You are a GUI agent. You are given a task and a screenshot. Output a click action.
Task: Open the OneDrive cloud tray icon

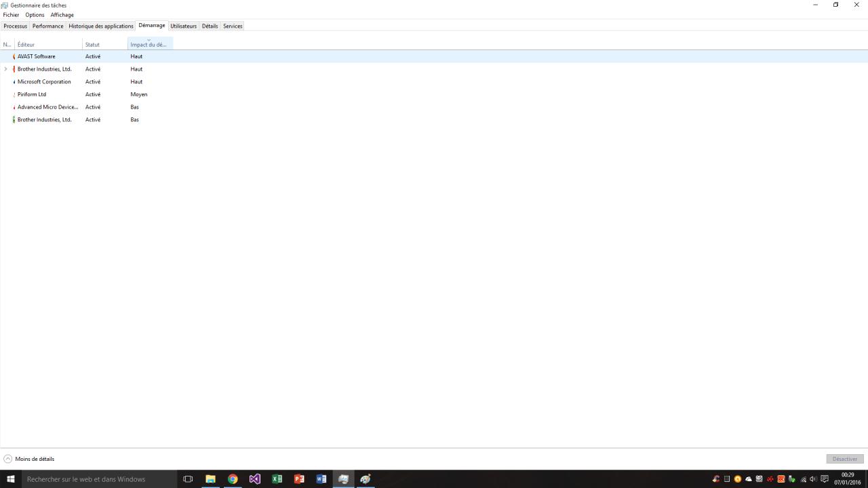point(749,479)
